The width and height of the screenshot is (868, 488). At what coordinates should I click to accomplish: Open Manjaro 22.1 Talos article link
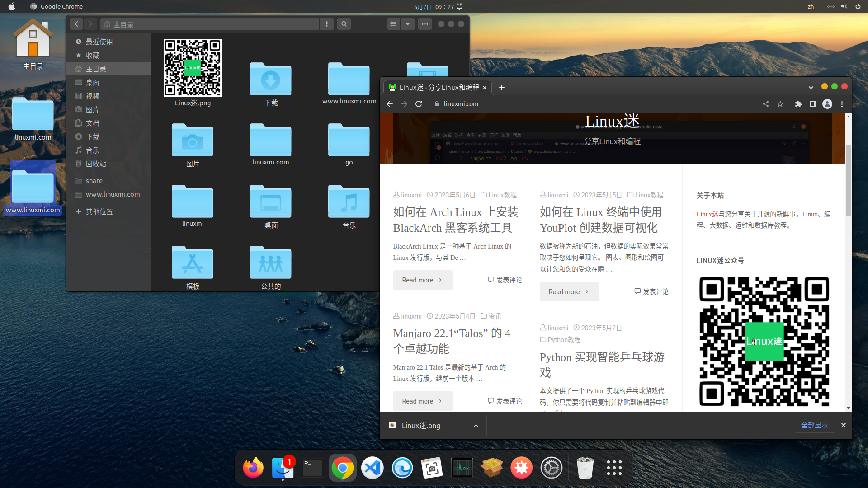(x=452, y=341)
